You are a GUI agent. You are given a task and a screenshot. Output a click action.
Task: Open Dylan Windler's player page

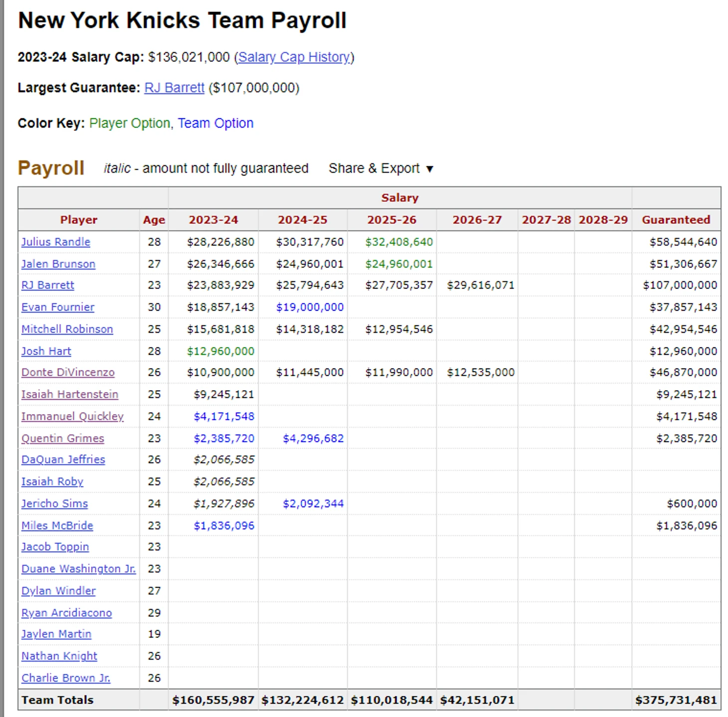point(58,591)
